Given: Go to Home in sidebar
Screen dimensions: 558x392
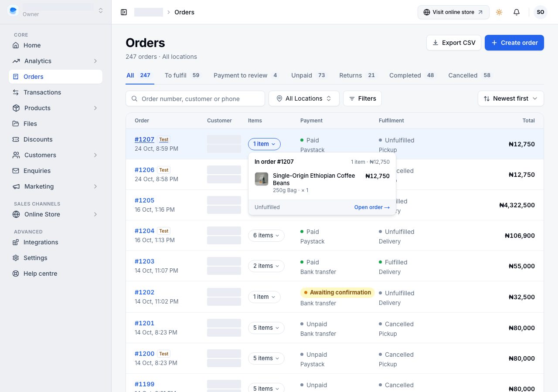Looking at the screenshot, I should [x=55, y=45].
